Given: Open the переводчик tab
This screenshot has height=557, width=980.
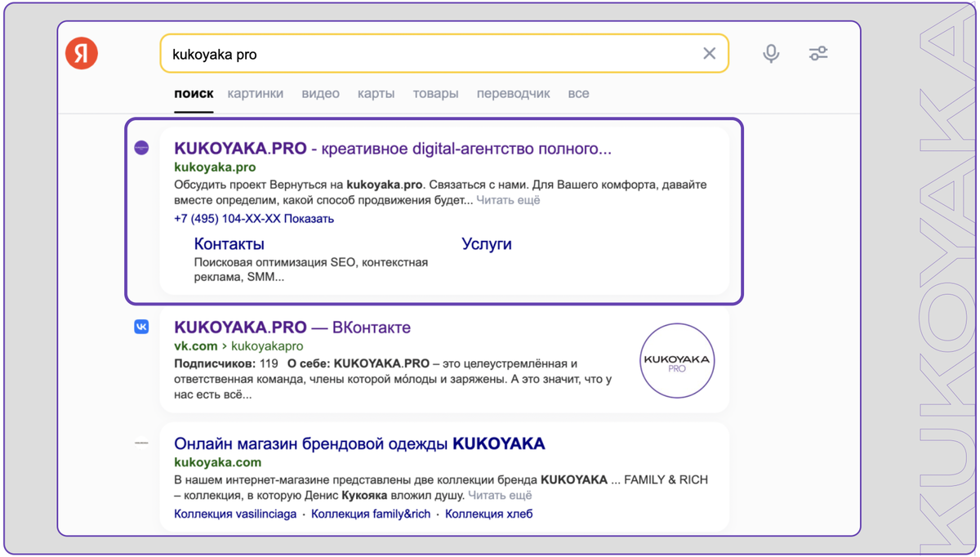Looking at the screenshot, I should pos(513,94).
